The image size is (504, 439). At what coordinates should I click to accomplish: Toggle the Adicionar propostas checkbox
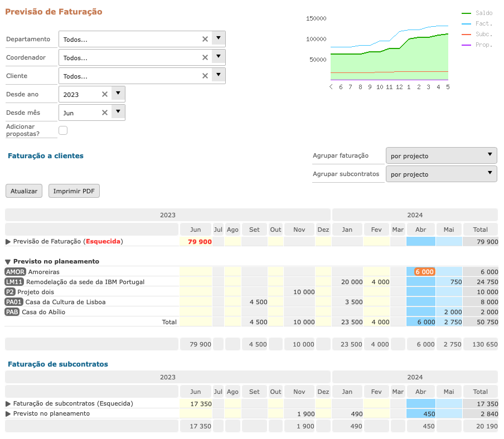pos(63,130)
